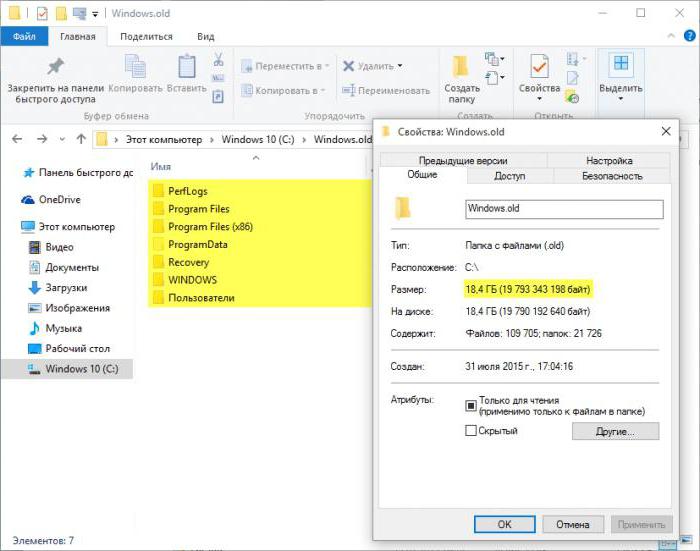This screenshot has width=700, height=551.
Task: Click the Back navigation arrow
Action: [x=17, y=139]
